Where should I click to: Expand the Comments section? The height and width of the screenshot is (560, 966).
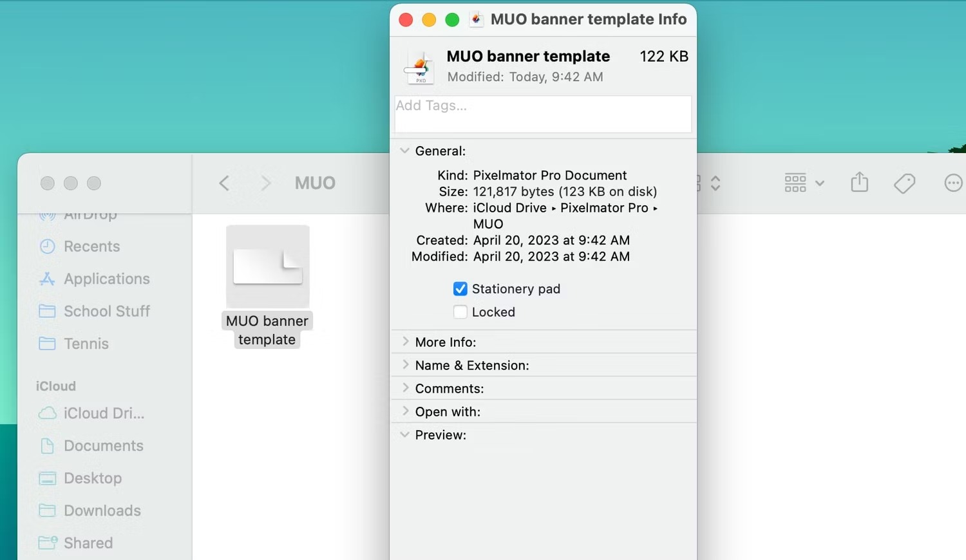coord(405,388)
